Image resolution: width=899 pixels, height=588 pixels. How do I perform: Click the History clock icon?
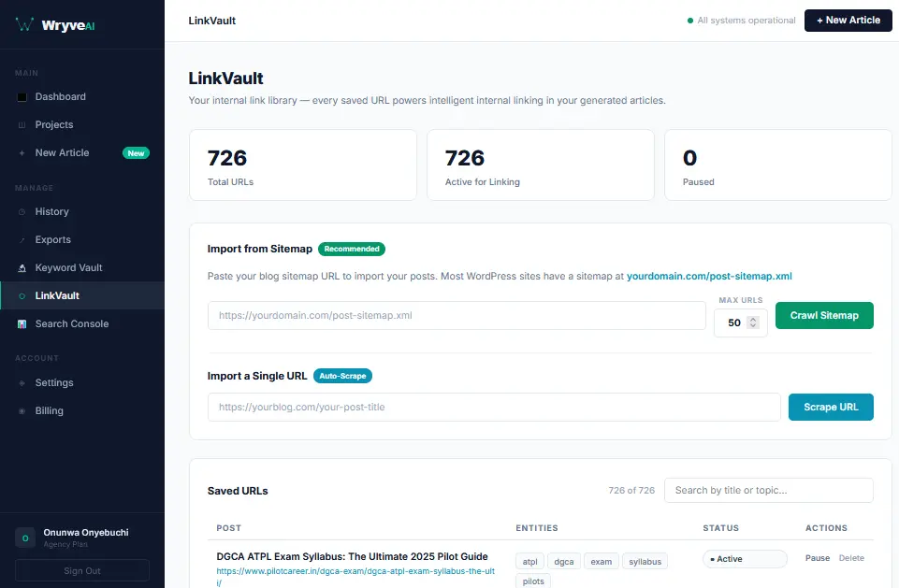coord(22,212)
